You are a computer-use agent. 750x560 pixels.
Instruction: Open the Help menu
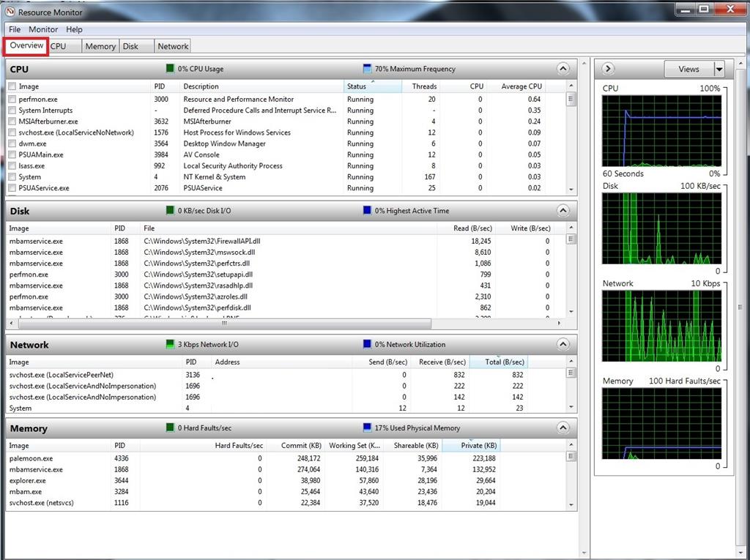(74, 29)
